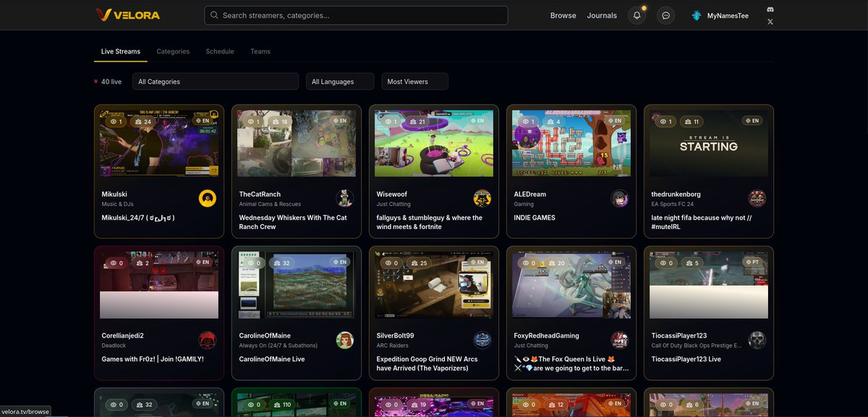Click EN language badge on FoxyRedheadGaming stream
This screenshot has height=417, width=868.
point(614,262)
